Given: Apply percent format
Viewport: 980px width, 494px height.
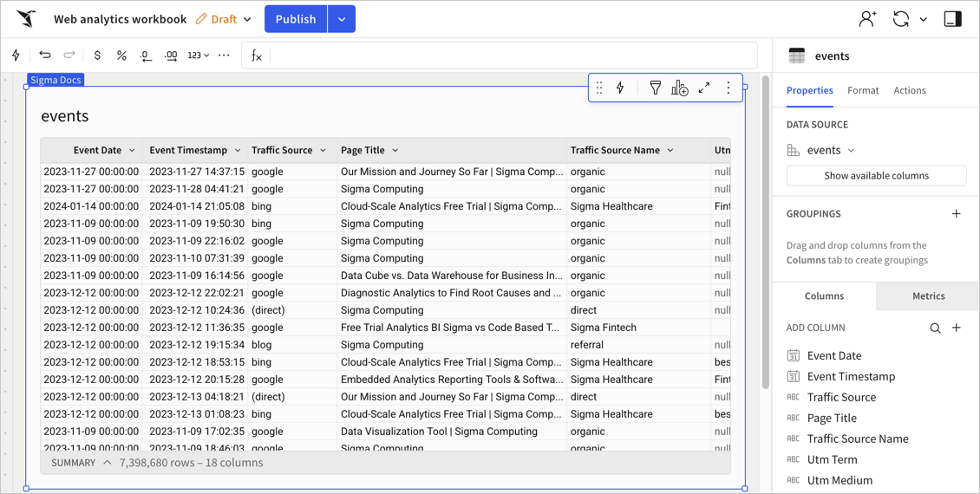Looking at the screenshot, I should click(x=121, y=55).
